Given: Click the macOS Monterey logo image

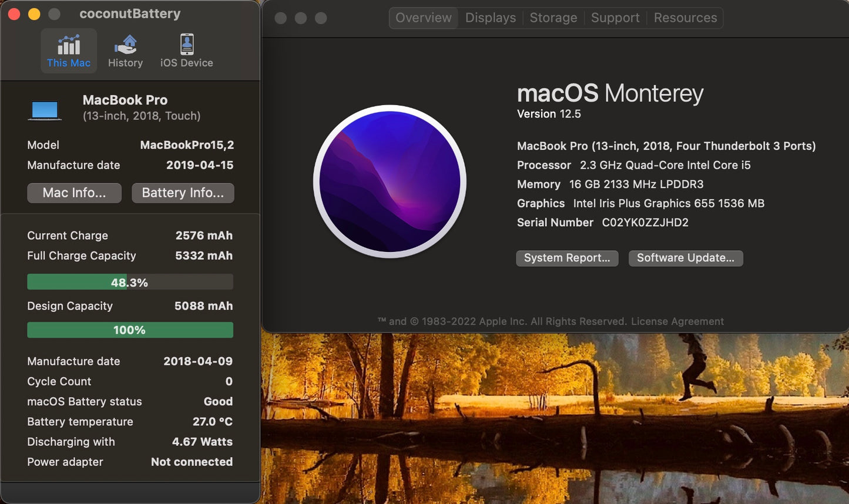Looking at the screenshot, I should coord(390,182).
